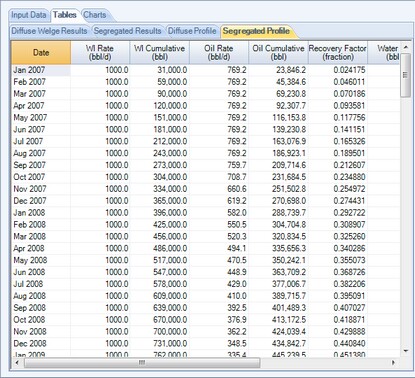This screenshot has width=415, height=378.
Task: Select the Dec 2007 date cell
Action: 41,201
